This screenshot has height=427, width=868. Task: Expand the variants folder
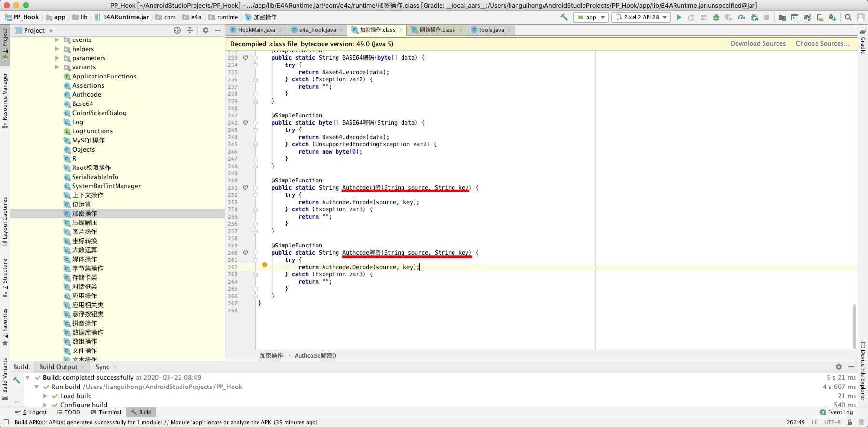click(57, 67)
